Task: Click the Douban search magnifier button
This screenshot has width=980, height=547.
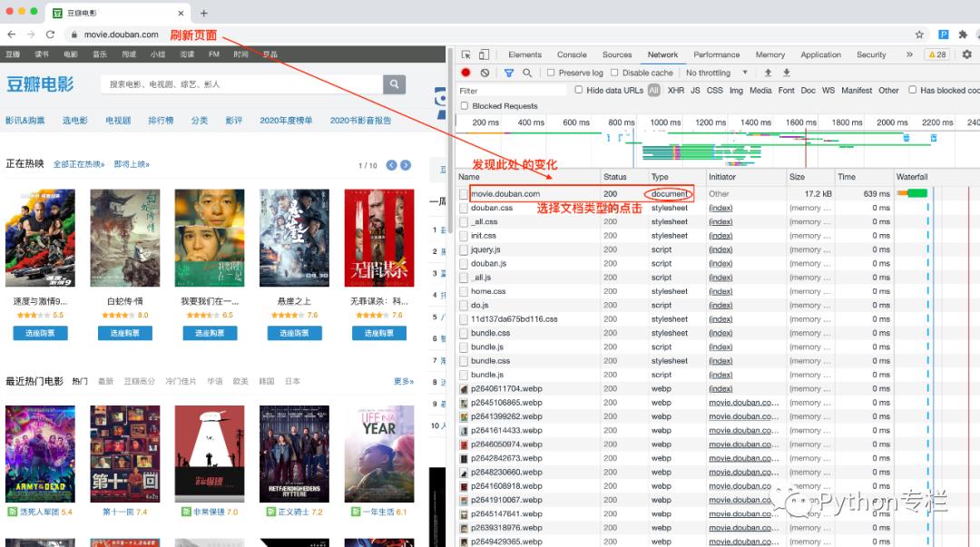Action: click(394, 83)
